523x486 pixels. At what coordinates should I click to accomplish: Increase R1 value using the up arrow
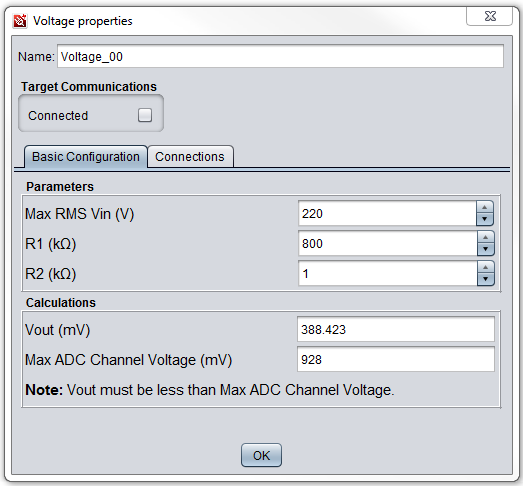[x=485, y=237]
